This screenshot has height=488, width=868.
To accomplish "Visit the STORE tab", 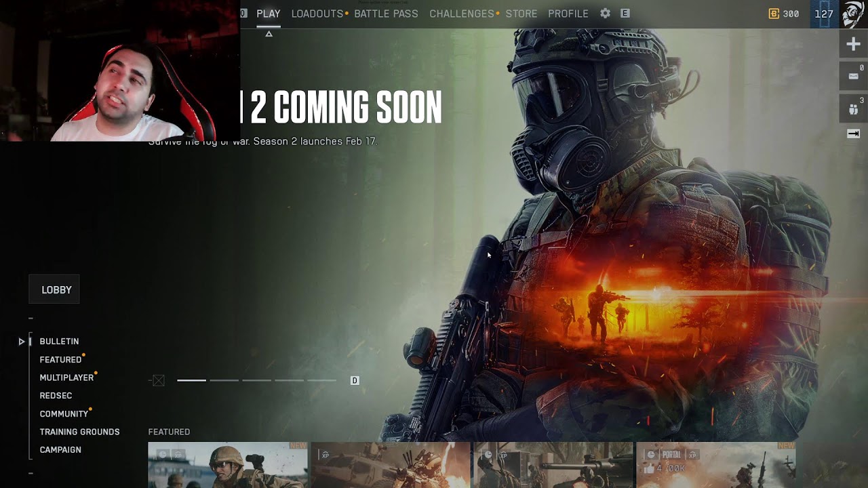I will click(x=521, y=14).
